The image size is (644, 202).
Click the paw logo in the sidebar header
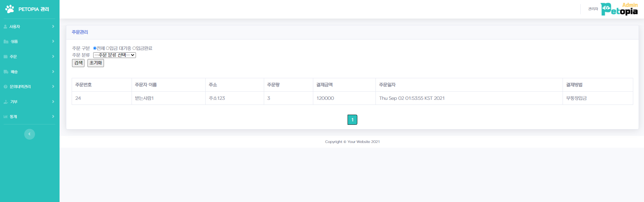(10, 9)
